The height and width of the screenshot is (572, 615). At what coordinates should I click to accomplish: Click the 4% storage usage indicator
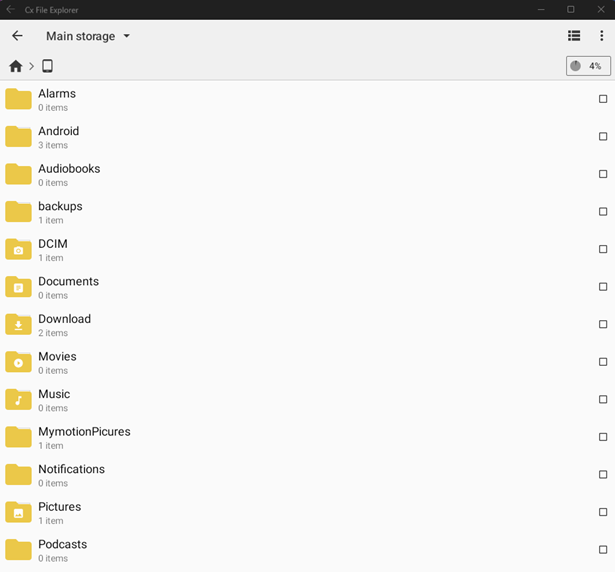coord(588,66)
